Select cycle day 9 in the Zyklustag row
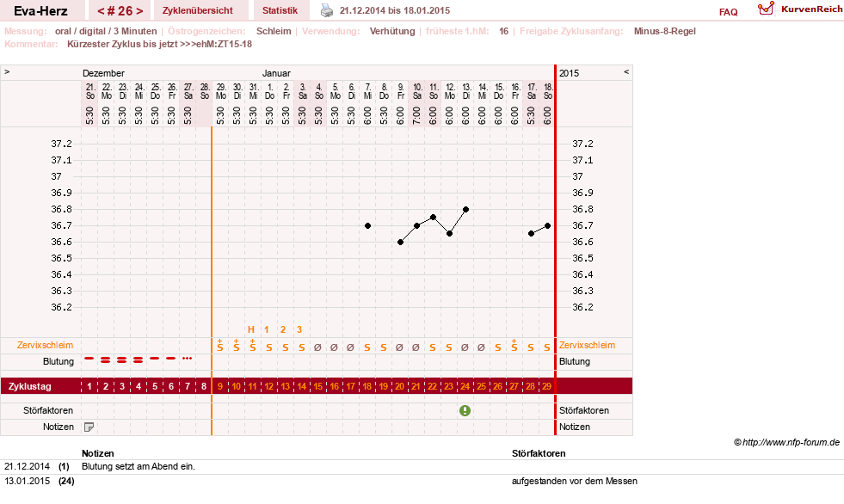Viewport: 844px width, 504px height. (x=219, y=386)
